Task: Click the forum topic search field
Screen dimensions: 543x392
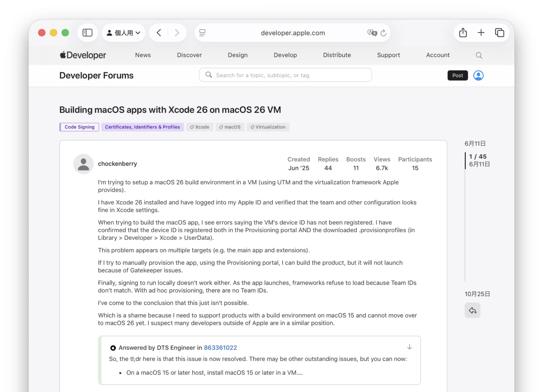Action: pyautogui.click(x=285, y=75)
